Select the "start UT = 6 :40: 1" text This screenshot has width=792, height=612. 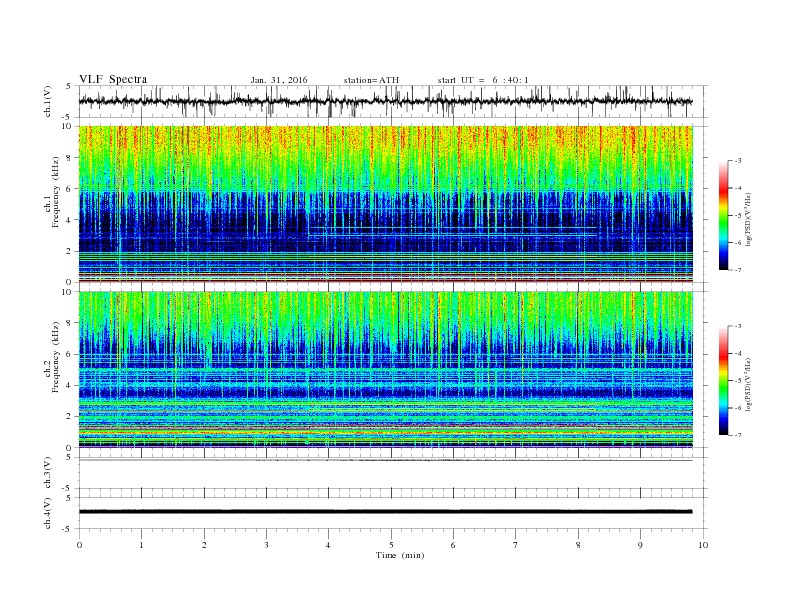coord(483,80)
